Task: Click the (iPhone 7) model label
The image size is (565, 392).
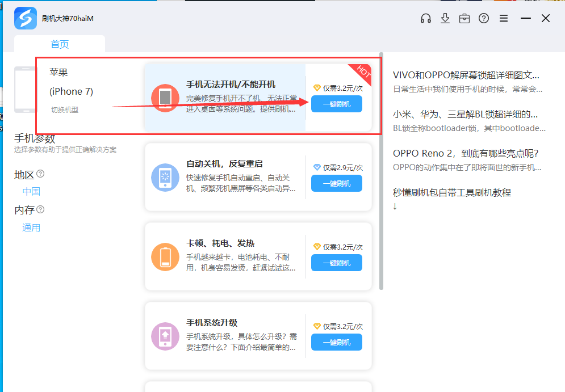Action: pos(71,91)
